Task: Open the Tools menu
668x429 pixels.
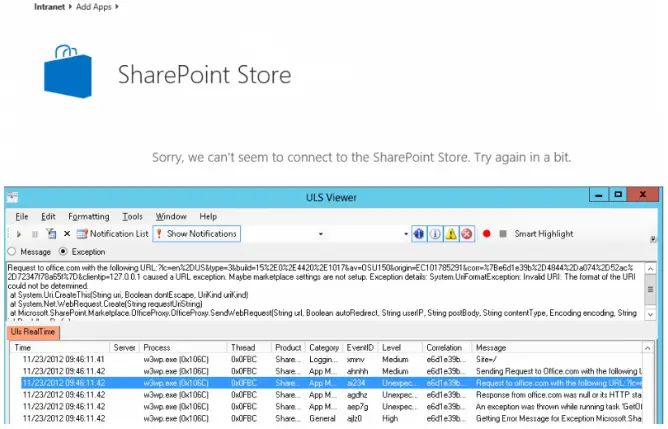Action: (132, 216)
